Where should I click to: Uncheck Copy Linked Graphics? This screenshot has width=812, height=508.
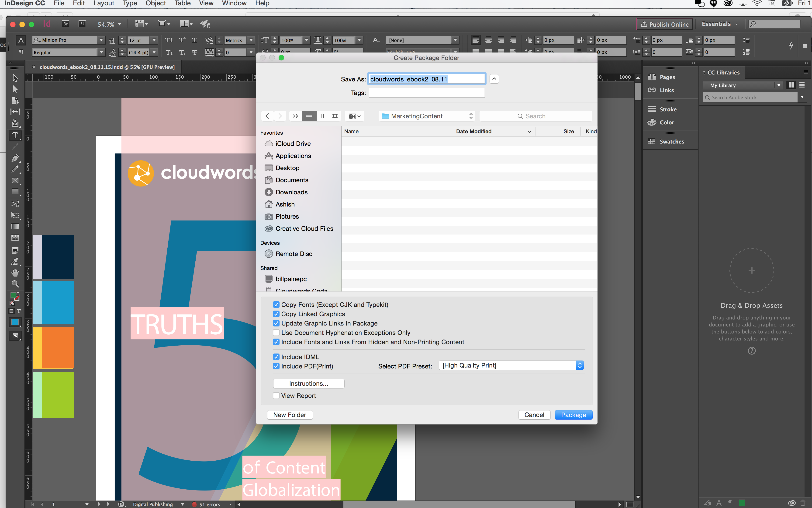[276, 314]
